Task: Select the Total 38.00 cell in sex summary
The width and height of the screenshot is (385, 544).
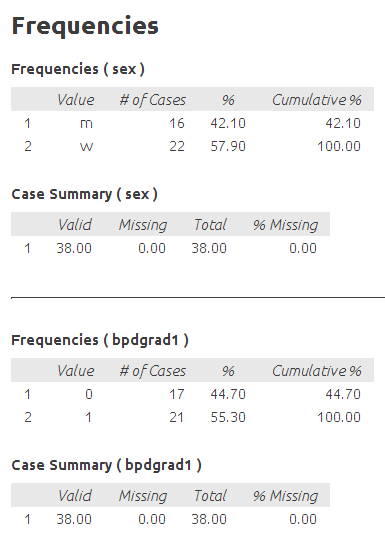Action: 209,248
